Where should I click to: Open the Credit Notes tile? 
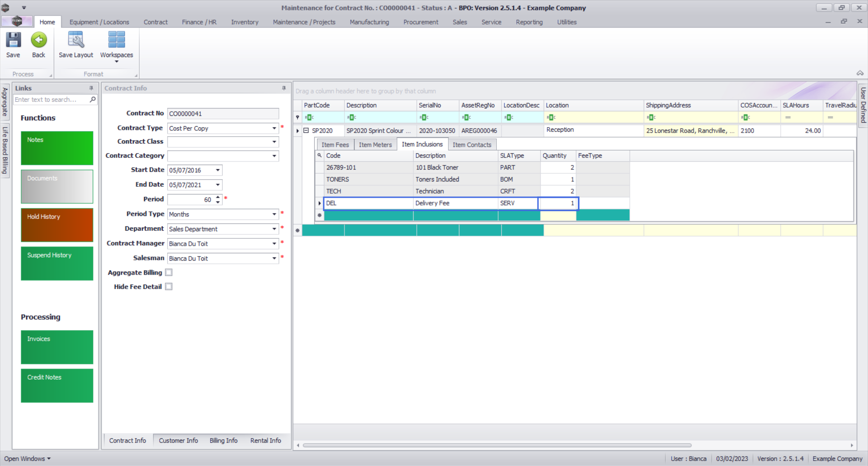tap(57, 385)
